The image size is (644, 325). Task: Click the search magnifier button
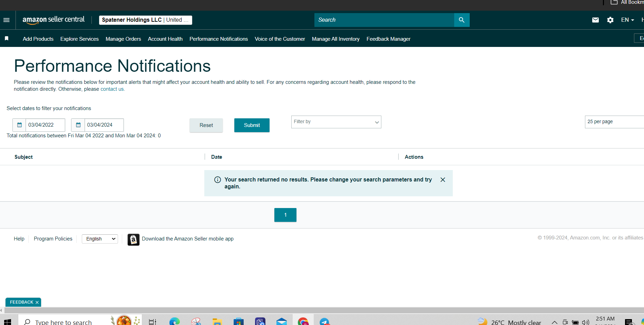pos(462,20)
